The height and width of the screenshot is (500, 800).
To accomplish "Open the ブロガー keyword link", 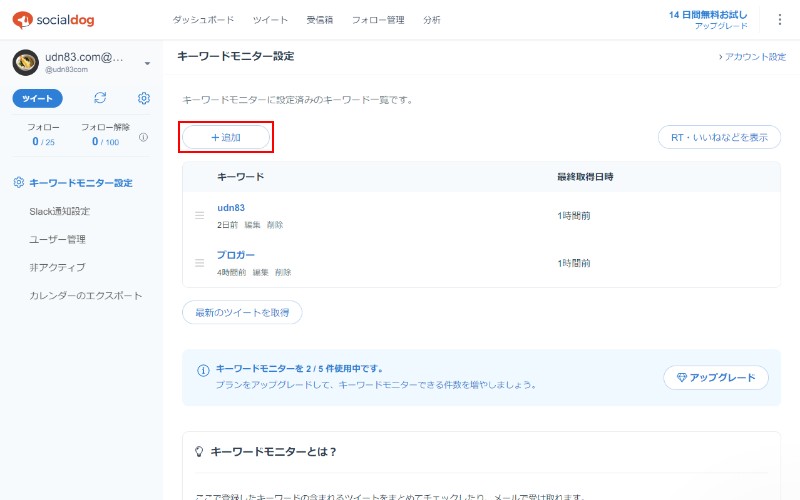I will 236,255.
